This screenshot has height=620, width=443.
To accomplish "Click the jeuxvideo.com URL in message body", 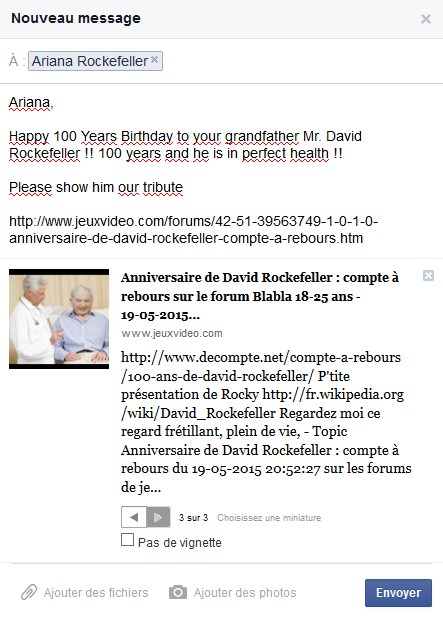I will tap(193, 230).
